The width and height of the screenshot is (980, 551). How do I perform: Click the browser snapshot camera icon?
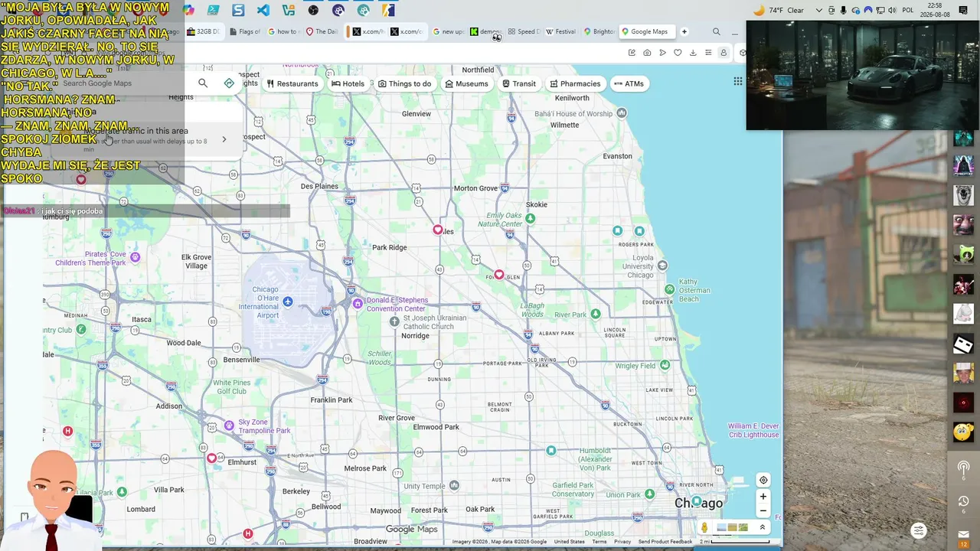click(x=647, y=53)
